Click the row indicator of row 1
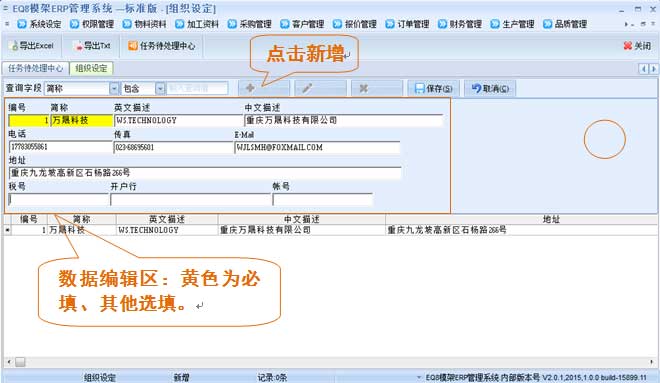The image size is (660, 383). click(x=7, y=230)
